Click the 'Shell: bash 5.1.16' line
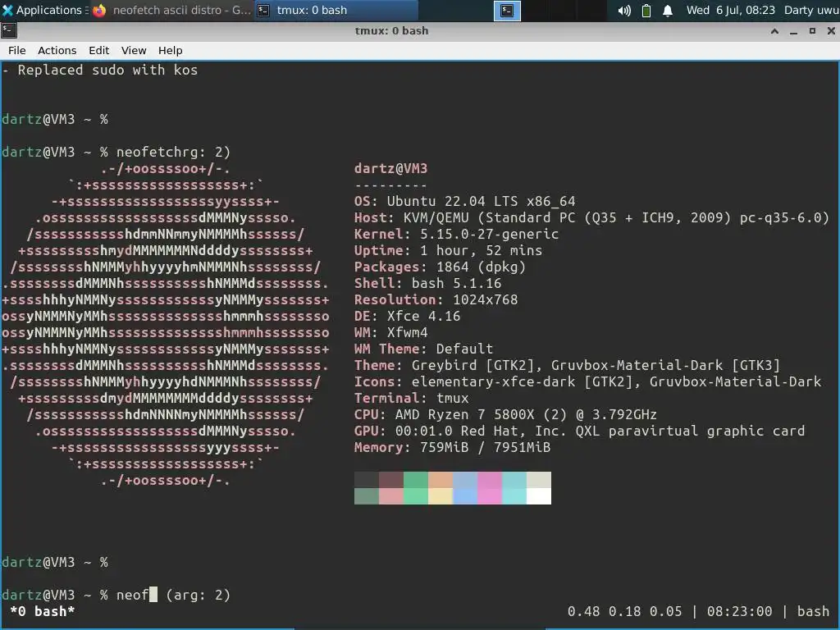Screen dimensions: 840x630 pos(427,283)
